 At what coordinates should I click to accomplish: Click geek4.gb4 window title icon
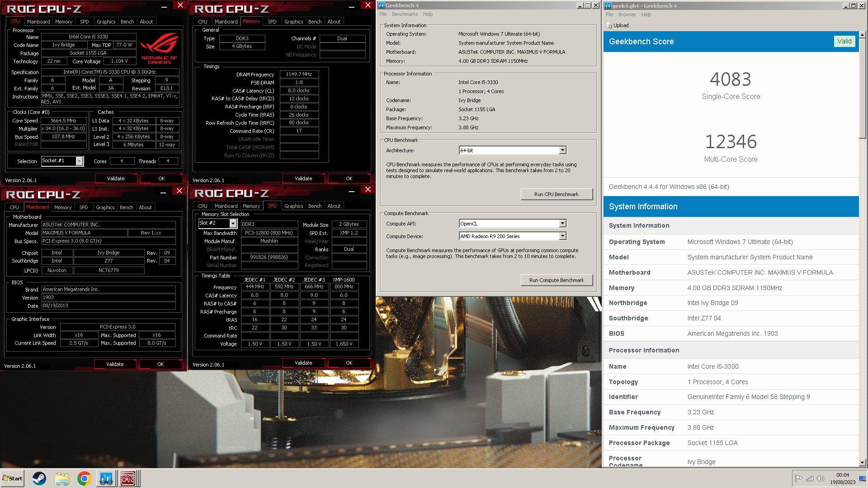pyautogui.click(x=608, y=6)
